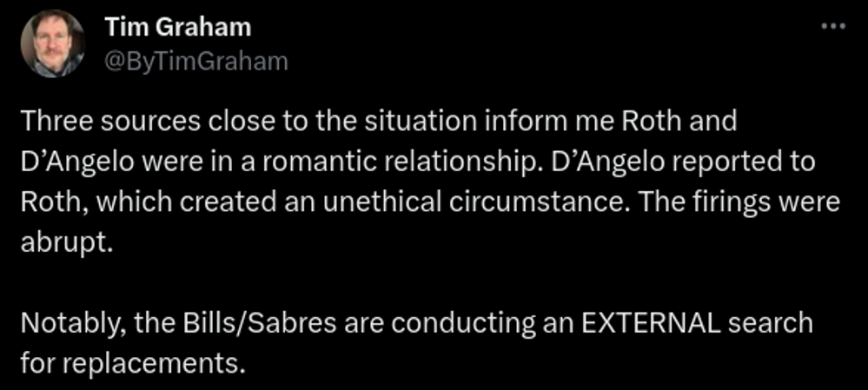Screen dimensions: 868x390
Task: Click the 'for replacements.' final line
Action: [x=133, y=365]
